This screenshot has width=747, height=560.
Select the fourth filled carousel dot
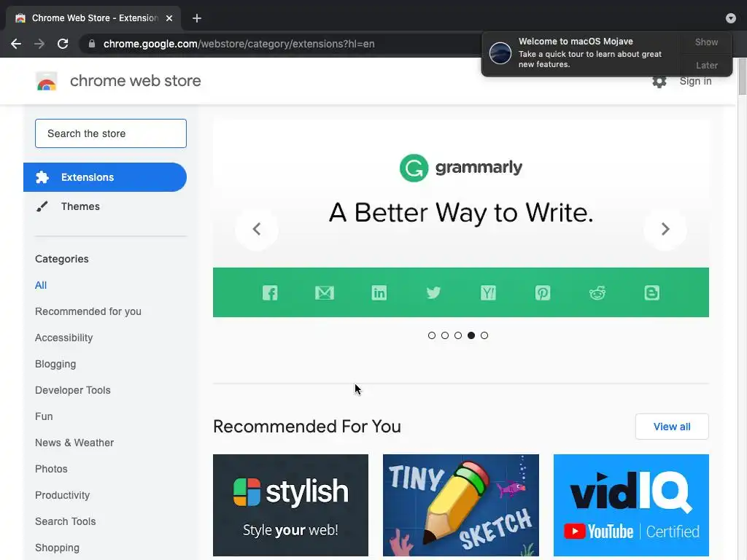click(471, 335)
